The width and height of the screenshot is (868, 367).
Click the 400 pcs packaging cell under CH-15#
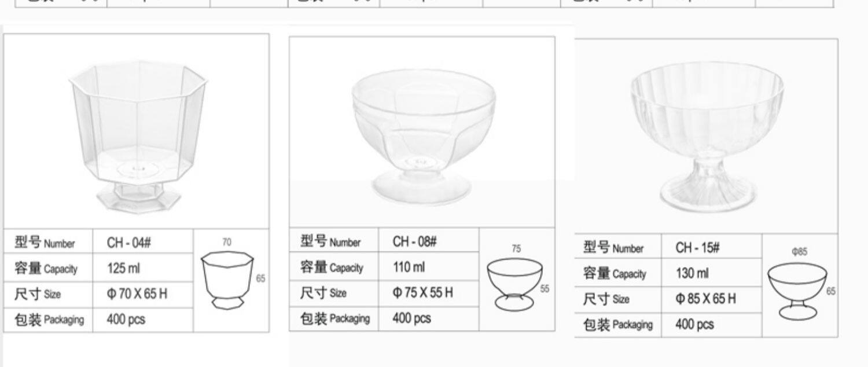pos(712,324)
